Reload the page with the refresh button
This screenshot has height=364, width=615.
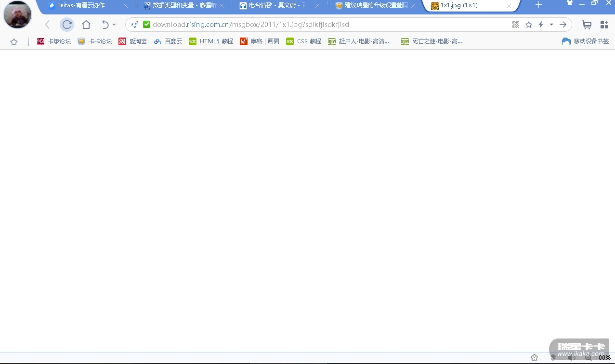pyautogui.click(x=67, y=25)
